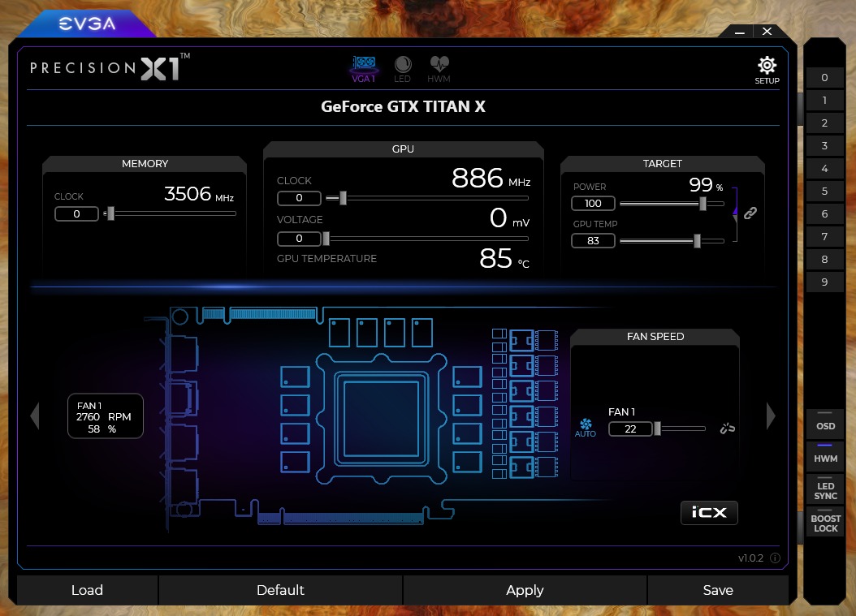Image resolution: width=856 pixels, height=616 pixels.
Task: Select profile slot 7
Action: [x=824, y=237]
